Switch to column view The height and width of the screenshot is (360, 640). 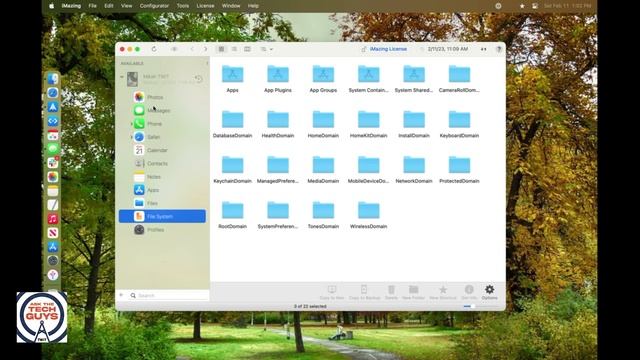[247, 49]
